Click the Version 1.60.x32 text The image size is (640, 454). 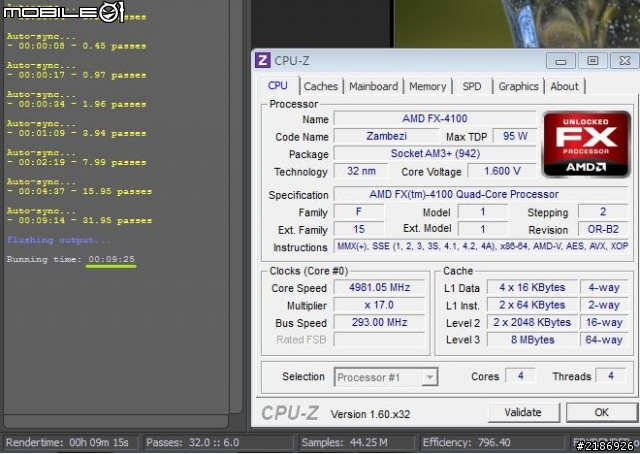coord(370,414)
